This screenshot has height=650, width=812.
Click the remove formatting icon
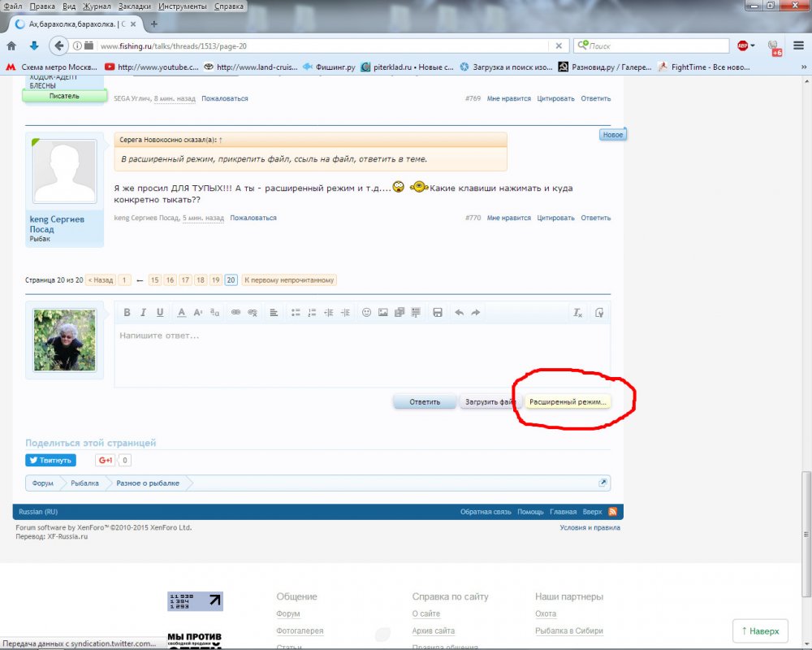[x=577, y=313]
